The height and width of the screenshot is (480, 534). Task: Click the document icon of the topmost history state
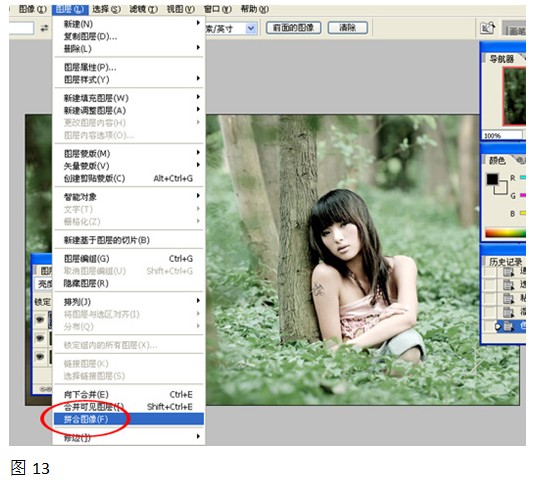pyautogui.click(x=508, y=272)
